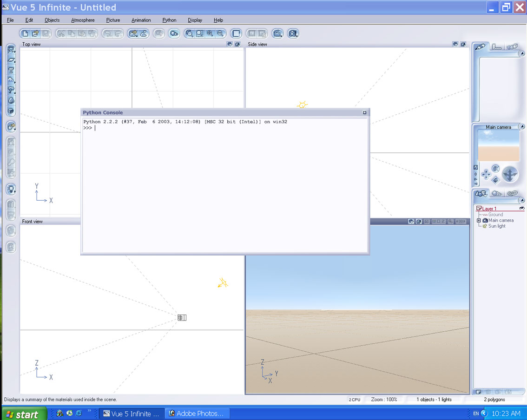
Task: Click the load object icon in left toolbar
Action: point(11,126)
